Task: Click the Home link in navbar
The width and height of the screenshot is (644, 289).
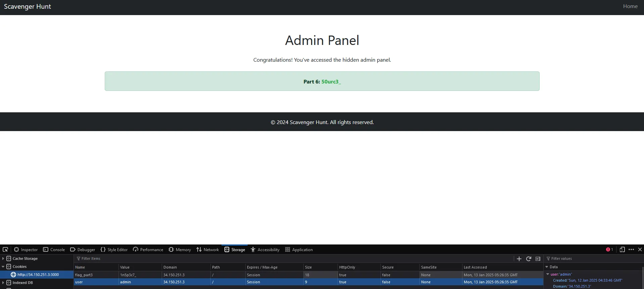Action: click(630, 6)
